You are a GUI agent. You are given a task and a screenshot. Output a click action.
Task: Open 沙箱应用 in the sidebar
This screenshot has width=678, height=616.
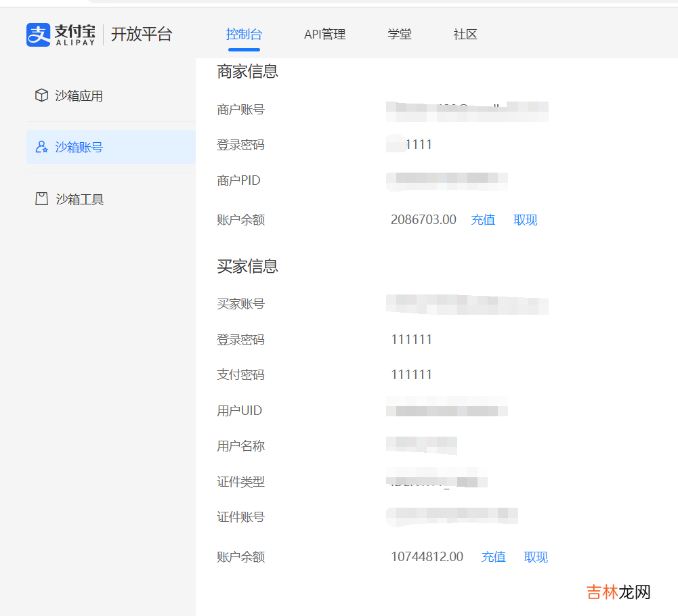point(79,96)
